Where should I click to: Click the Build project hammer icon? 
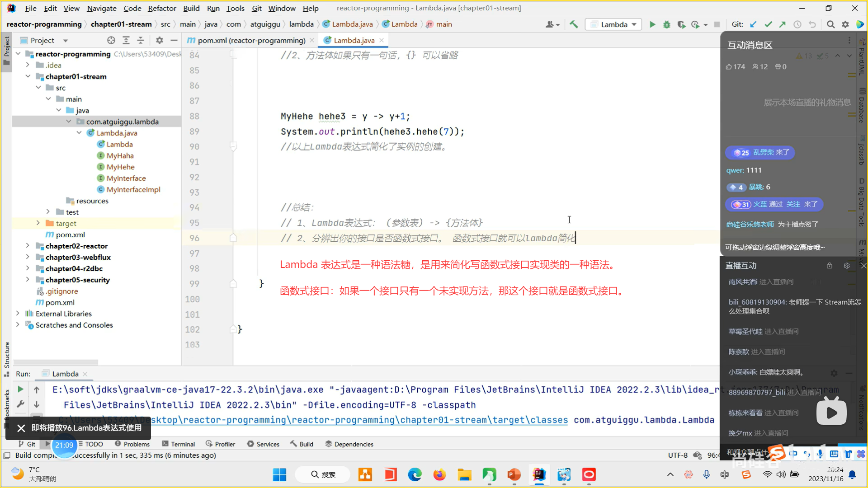click(574, 24)
